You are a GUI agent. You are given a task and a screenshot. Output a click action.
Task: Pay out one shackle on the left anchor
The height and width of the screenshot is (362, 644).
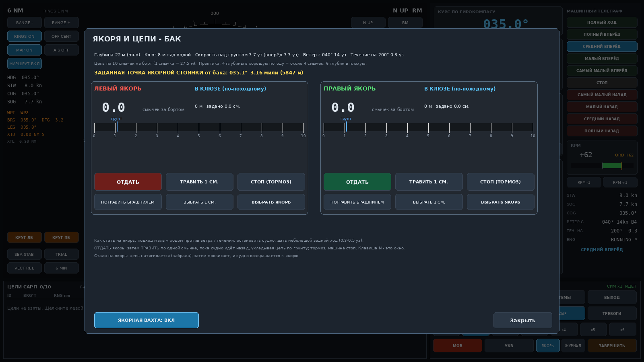pos(200,182)
